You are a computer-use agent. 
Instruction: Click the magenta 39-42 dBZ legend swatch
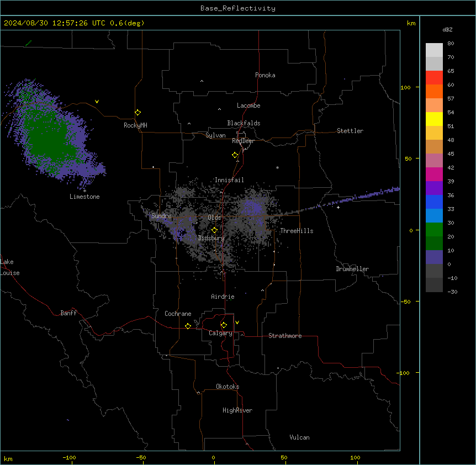434,174
